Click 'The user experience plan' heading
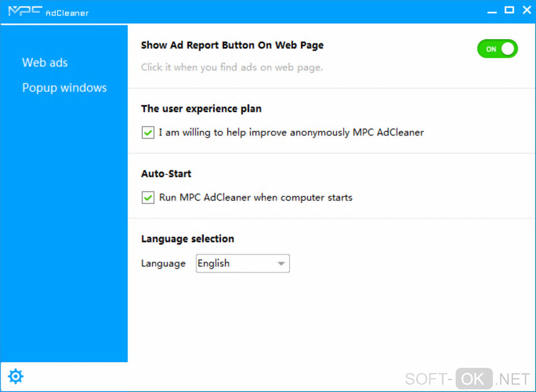536x392 pixels. tap(201, 109)
